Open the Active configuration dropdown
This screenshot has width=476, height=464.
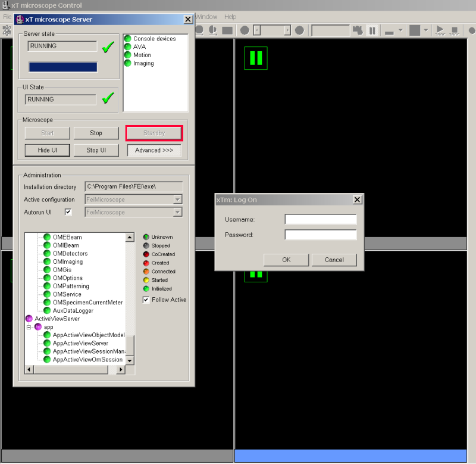pyautogui.click(x=177, y=200)
